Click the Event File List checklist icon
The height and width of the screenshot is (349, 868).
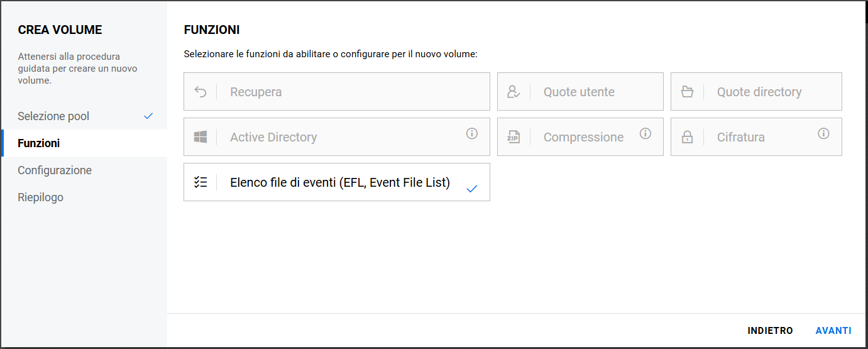201,183
